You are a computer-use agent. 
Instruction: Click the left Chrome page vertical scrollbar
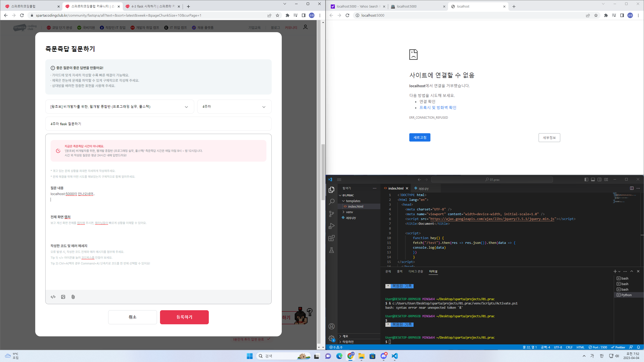tap(323, 172)
